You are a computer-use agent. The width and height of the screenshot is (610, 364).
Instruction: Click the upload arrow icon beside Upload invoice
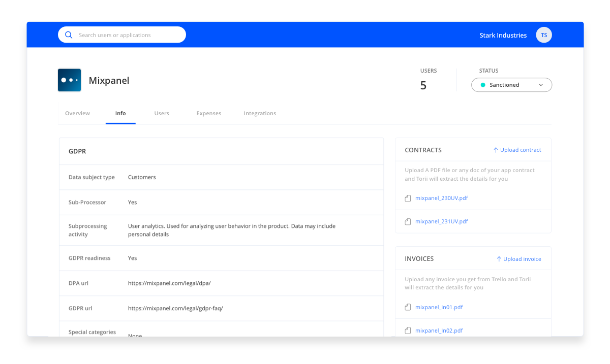tap(499, 259)
